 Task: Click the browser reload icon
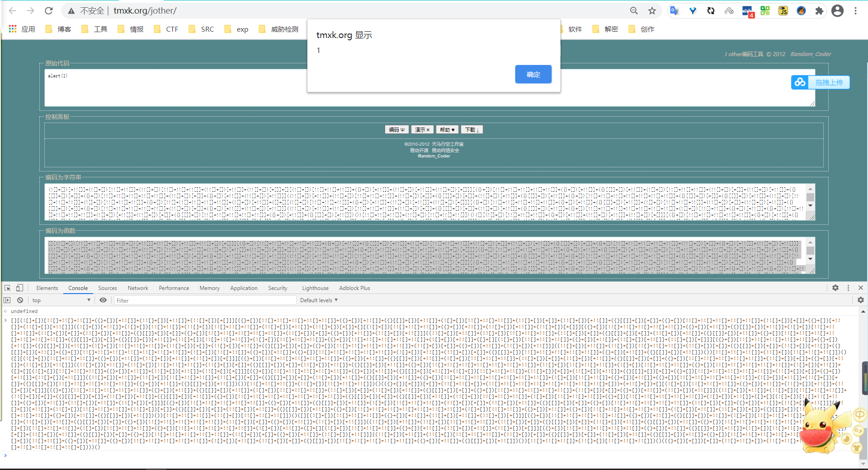coord(49,10)
